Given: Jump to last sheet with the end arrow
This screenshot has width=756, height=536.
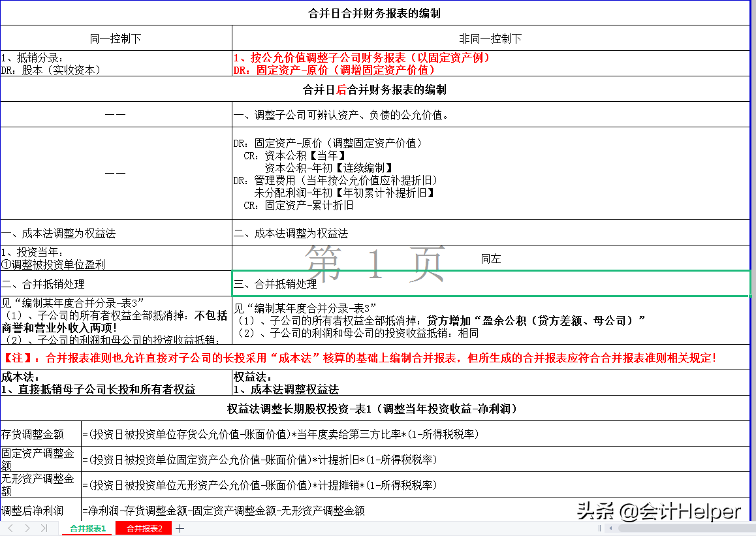Looking at the screenshot, I should [44, 529].
